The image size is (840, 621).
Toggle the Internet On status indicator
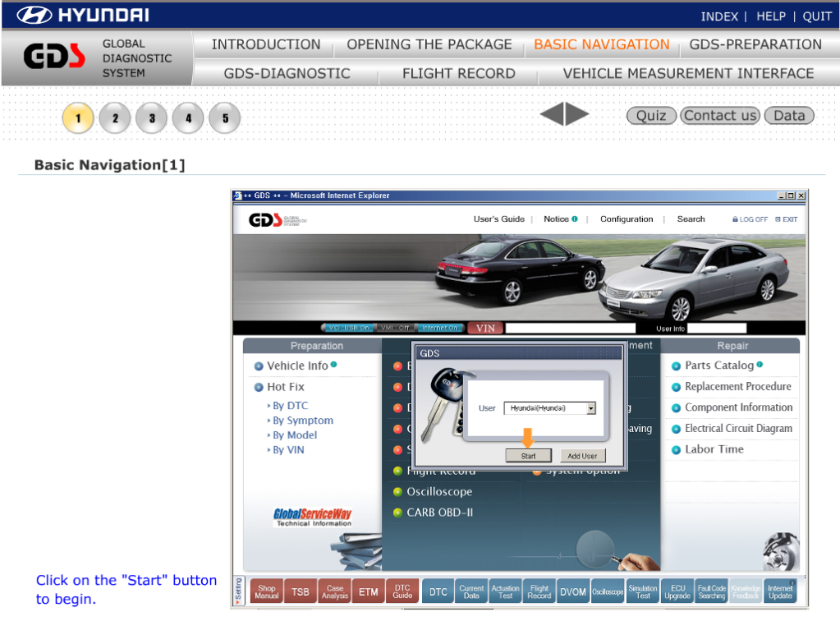point(440,328)
